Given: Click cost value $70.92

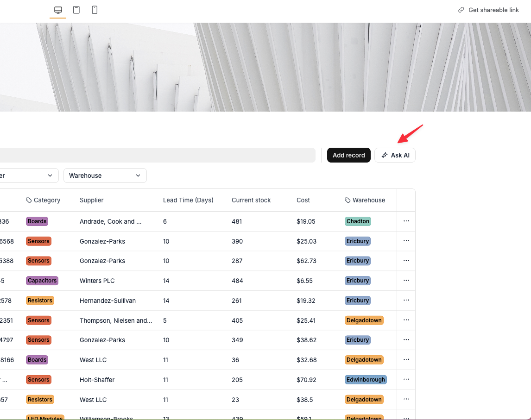Looking at the screenshot, I should 306,380.
